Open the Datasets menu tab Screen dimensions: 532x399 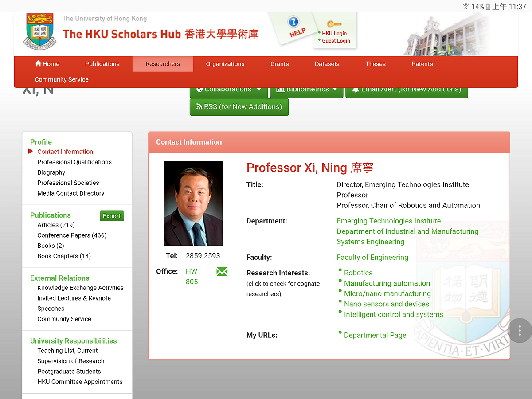327,64
